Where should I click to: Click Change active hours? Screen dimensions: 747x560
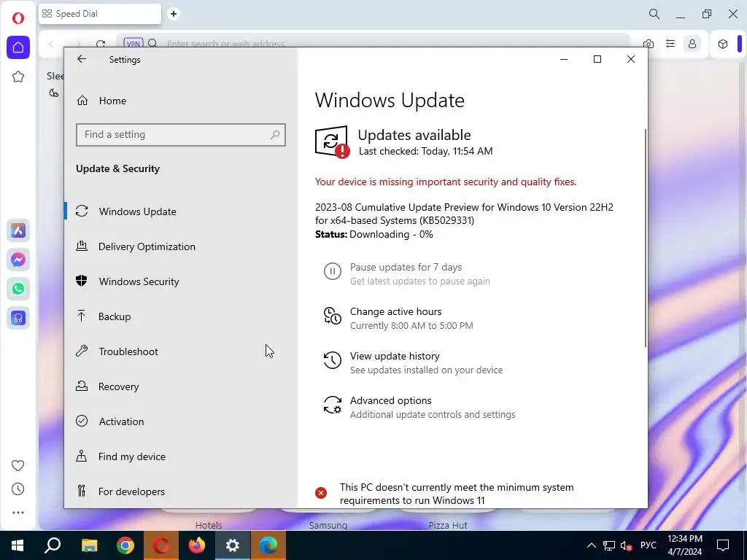[396, 311]
